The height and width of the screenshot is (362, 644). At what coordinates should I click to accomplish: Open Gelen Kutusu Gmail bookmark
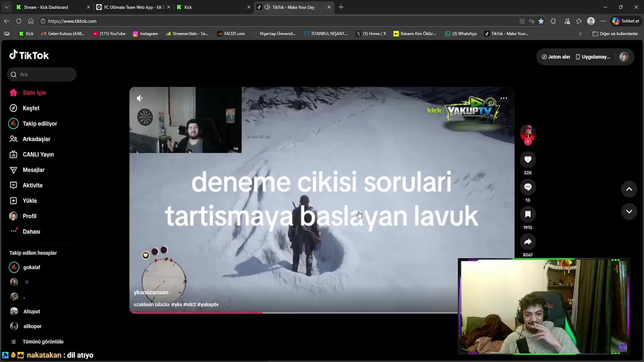click(62, 34)
